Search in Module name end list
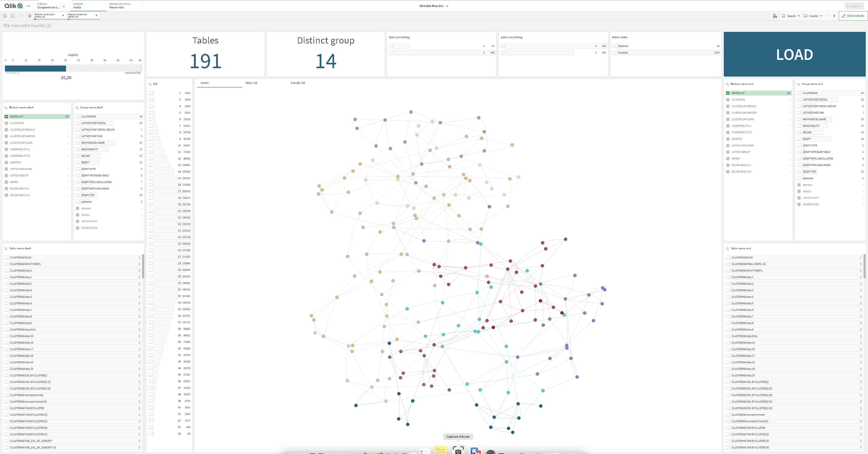The height and width of the screenshot is (454, 868). pyautogui.click(x=727, y=84)
